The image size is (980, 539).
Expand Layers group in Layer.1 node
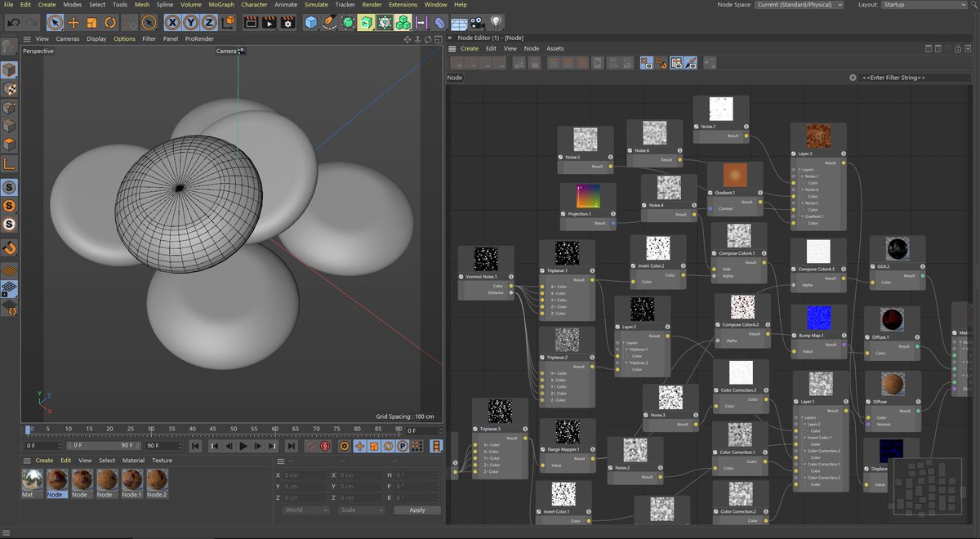pos(802,417)
